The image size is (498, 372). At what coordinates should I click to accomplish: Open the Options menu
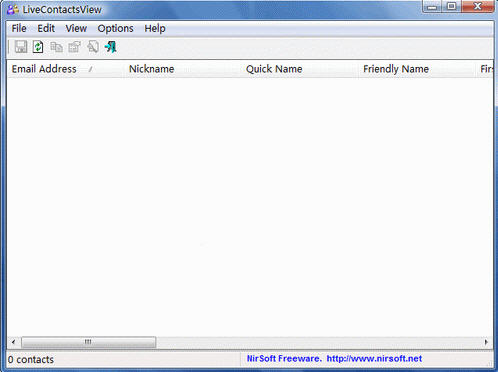pos(115,29)
